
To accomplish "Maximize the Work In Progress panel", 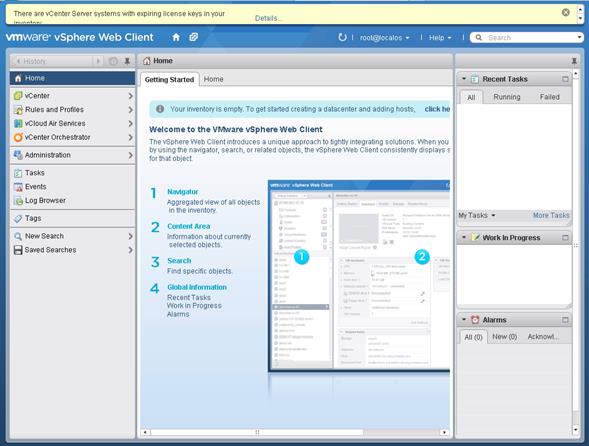I will (565, 238).
